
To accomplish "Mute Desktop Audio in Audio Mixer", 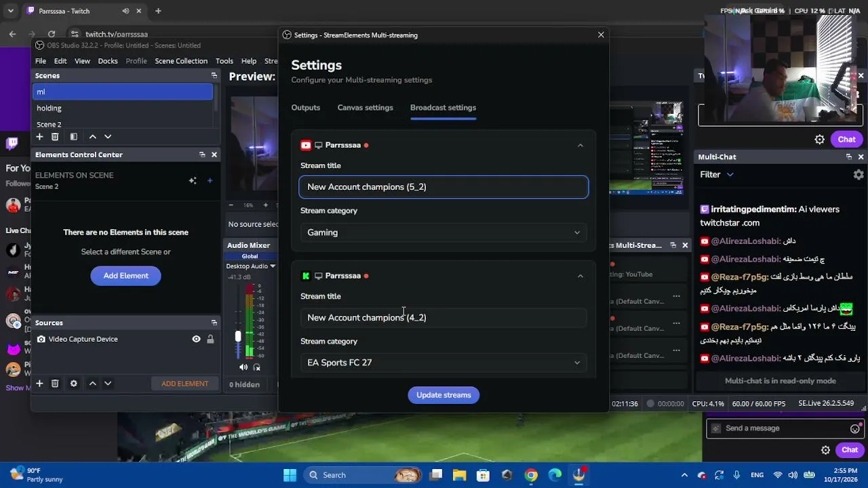I will click(x=243, y=367).
